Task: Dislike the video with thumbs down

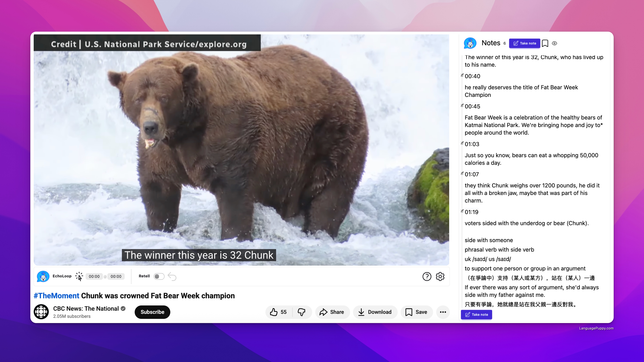Action: (x=301, y=312)
